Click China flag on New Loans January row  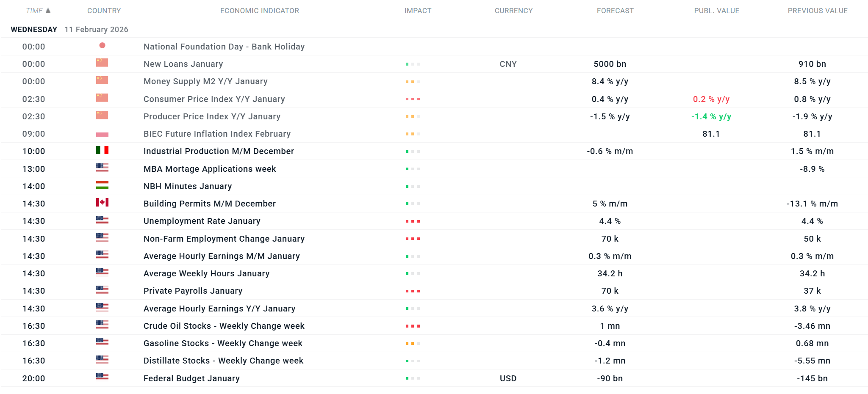click(x=102, y=63)
